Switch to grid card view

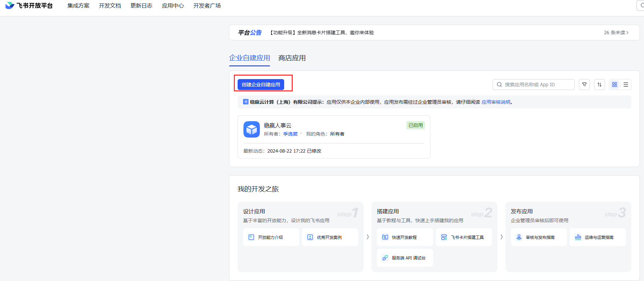(615, 85)
